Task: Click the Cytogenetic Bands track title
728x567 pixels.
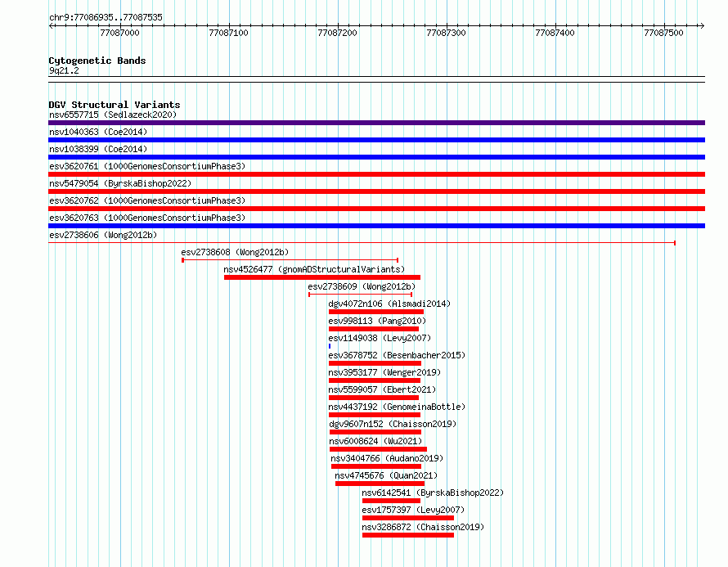Action: pos(97,61)
